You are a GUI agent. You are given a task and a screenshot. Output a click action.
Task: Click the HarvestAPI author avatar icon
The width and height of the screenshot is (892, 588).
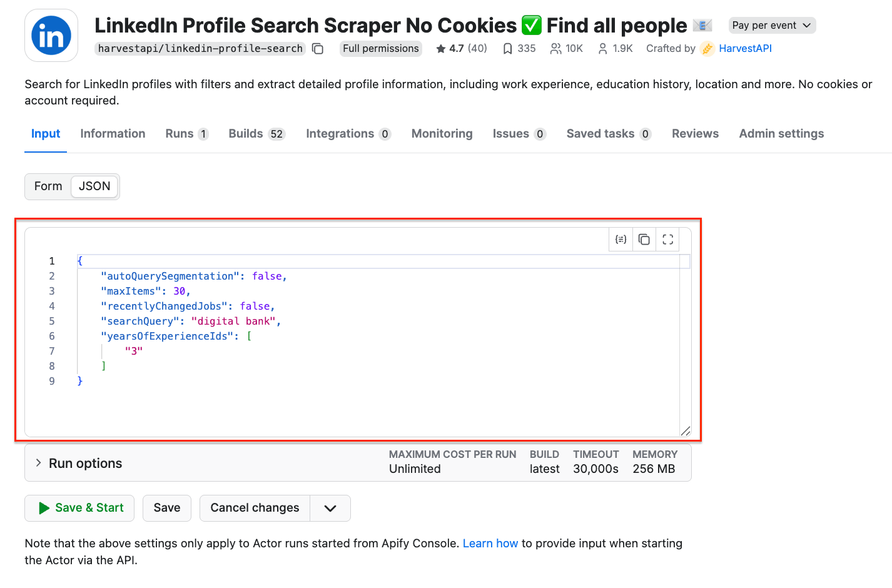(707, 49)
